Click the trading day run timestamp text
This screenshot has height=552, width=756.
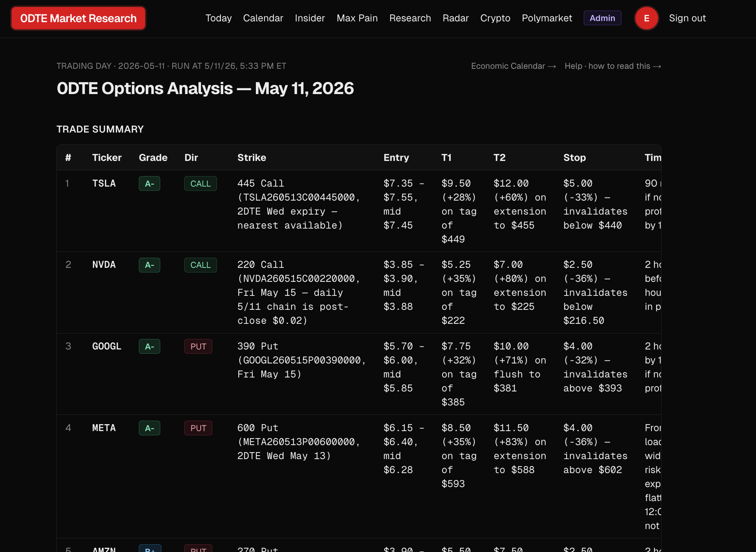tap(171, 66)
